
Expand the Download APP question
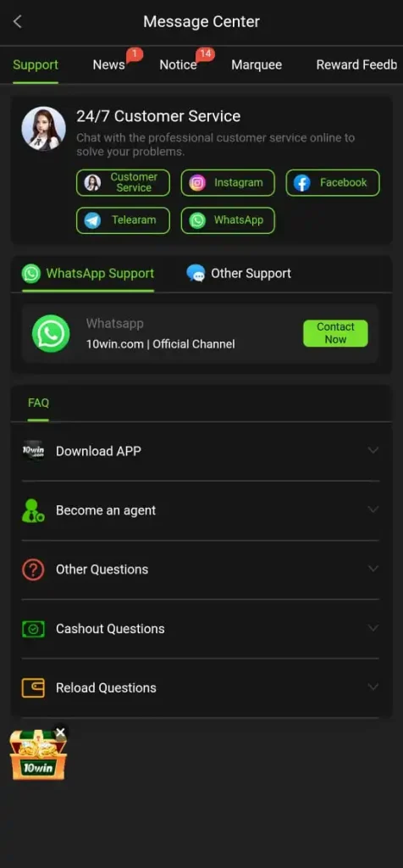pyautogui.click(x=201, y=451)
